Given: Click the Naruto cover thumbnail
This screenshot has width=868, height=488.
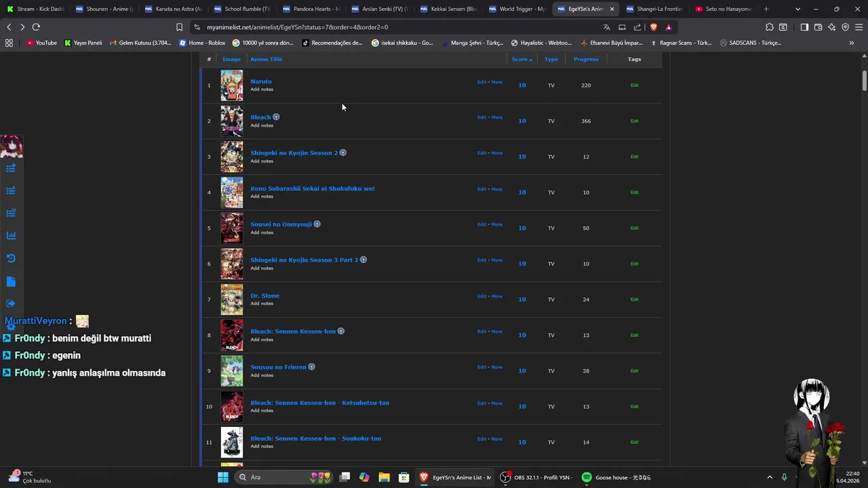Looking at the screenshot, I should coord(231,85).
